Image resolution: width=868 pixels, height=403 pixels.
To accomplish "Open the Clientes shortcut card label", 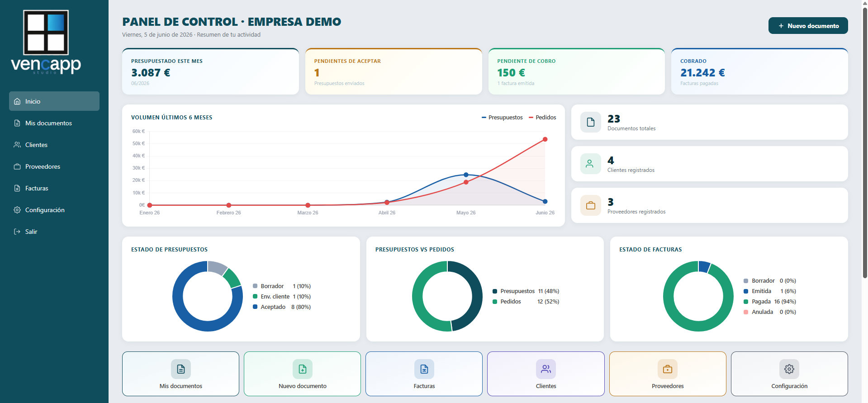I will 546,386.
